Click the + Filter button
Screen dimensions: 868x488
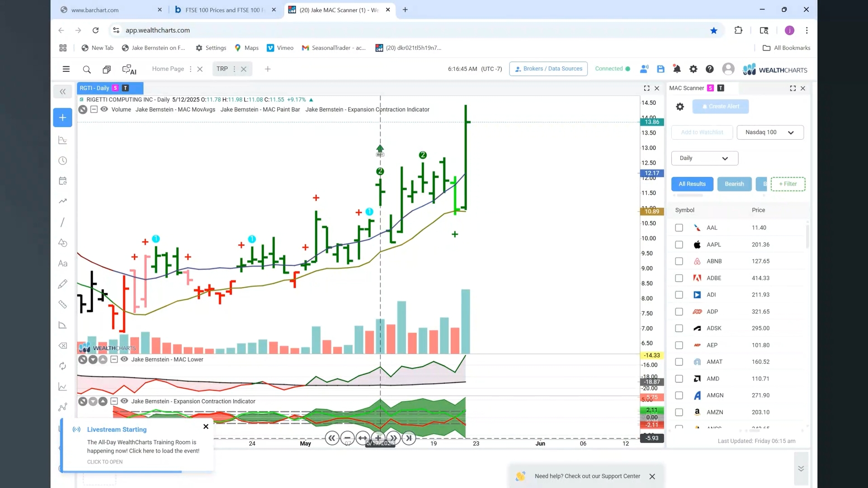click(788, 184)
